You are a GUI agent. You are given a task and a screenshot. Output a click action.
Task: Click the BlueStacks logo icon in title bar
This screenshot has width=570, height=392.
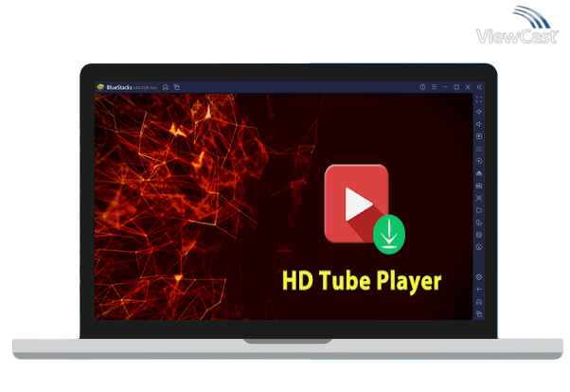(x=100, y=87)
